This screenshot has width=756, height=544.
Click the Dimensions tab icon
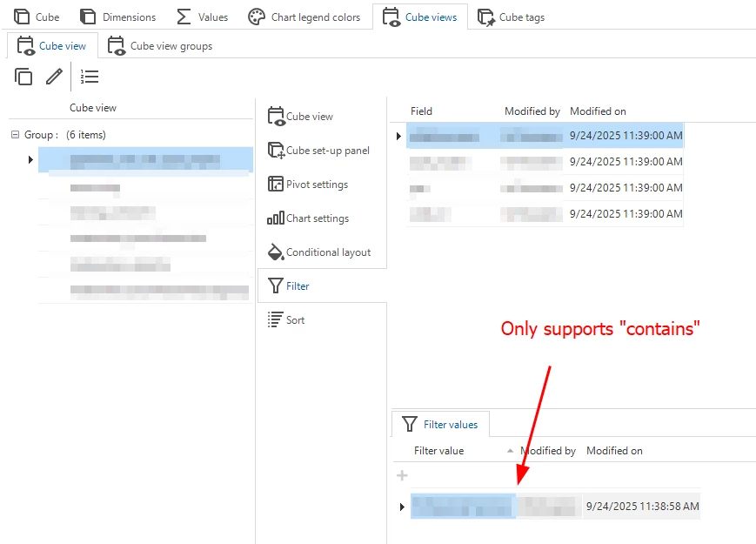pos(88,17)
